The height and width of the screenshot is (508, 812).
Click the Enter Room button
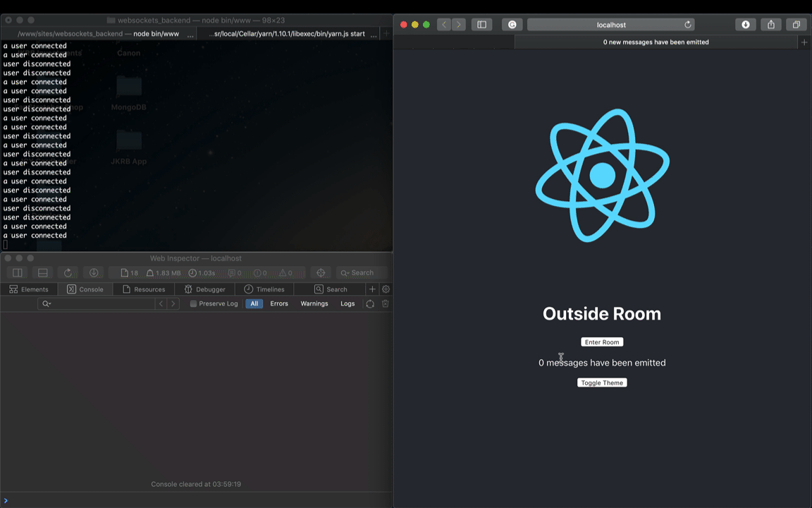coord(602,342)
